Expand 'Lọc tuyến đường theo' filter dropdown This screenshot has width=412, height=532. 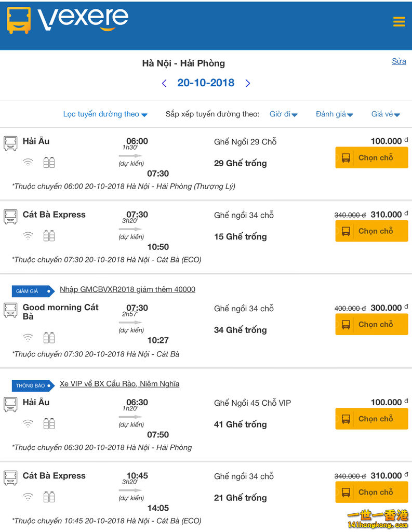tap(105, 114)
